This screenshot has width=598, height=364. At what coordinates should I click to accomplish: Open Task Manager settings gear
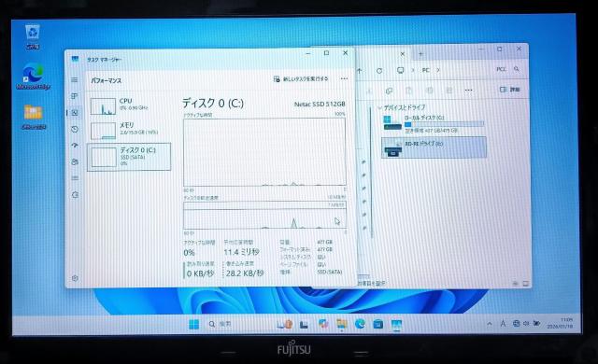[75, 278]
